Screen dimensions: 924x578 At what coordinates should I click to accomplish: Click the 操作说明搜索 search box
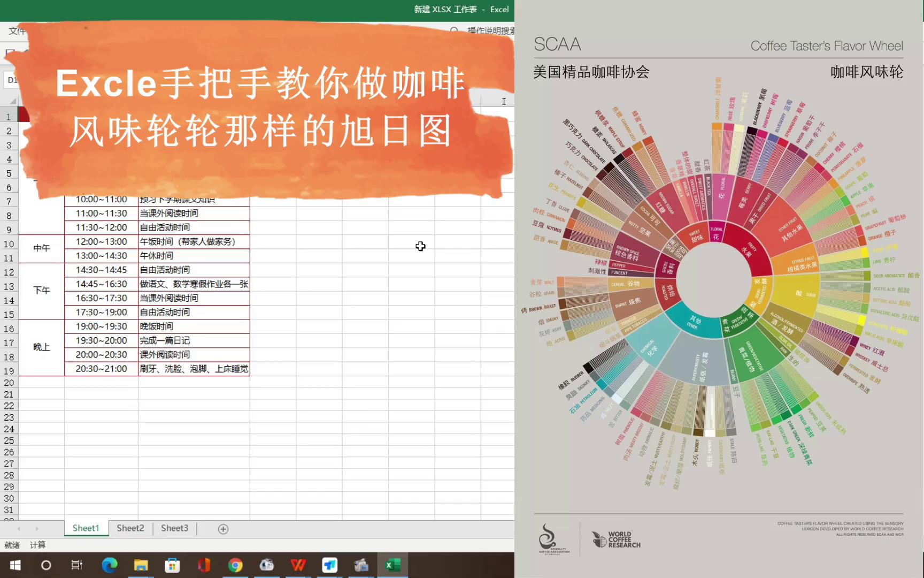click(490, 31)
